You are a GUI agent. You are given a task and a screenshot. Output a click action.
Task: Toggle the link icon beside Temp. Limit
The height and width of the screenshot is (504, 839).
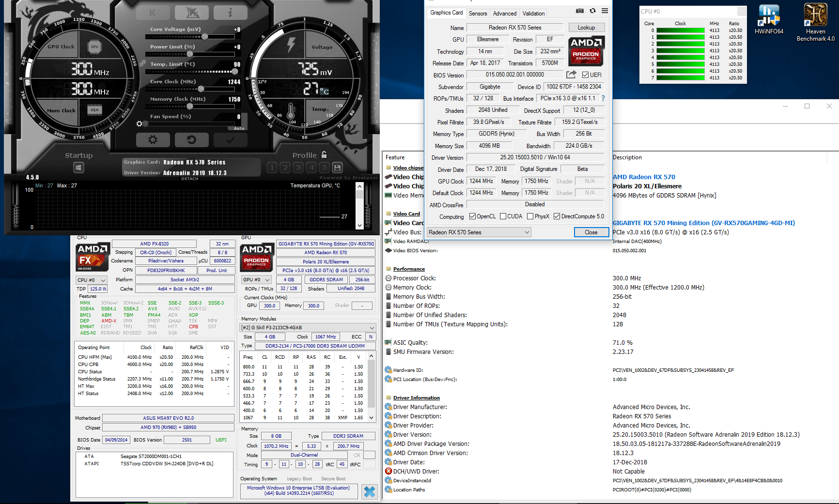click(143, 63)
